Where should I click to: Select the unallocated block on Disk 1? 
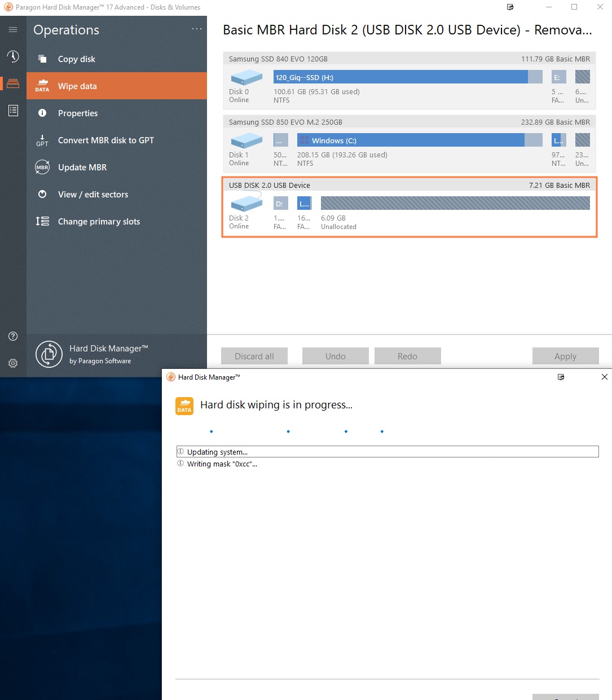coord(583,140)
